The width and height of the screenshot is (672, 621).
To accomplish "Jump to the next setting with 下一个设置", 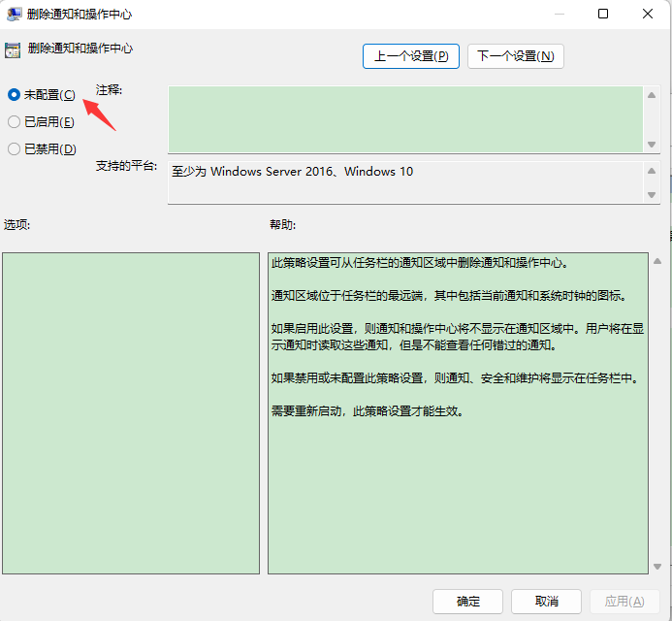I will pyautogui.click(x=515, y=56).
